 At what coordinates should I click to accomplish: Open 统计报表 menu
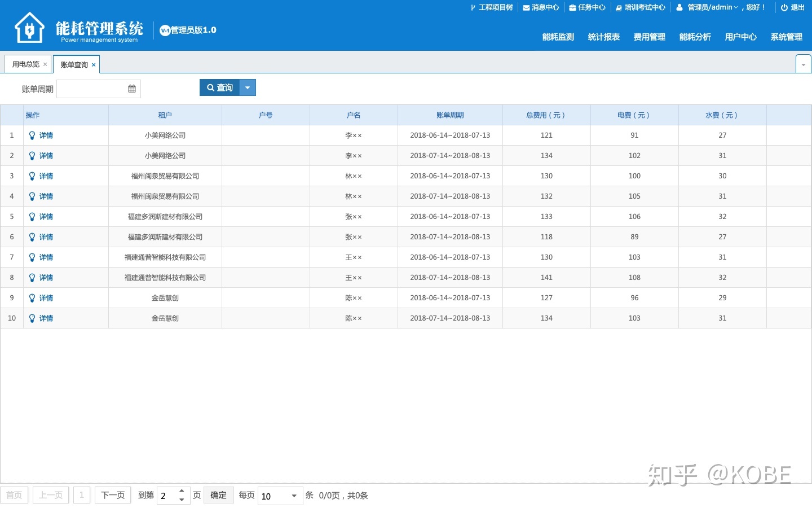click(604, 37)
